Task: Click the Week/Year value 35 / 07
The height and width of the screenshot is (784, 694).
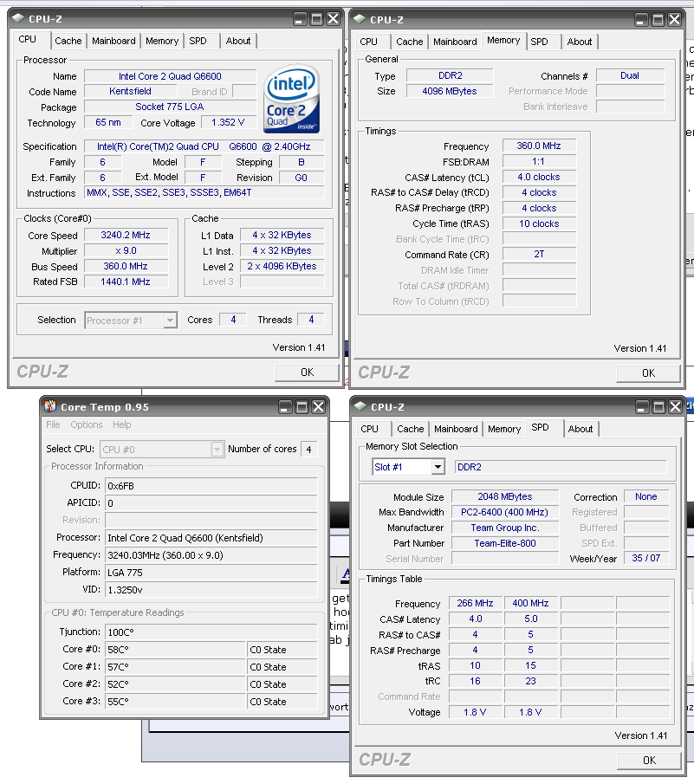Action: point(646,558)
